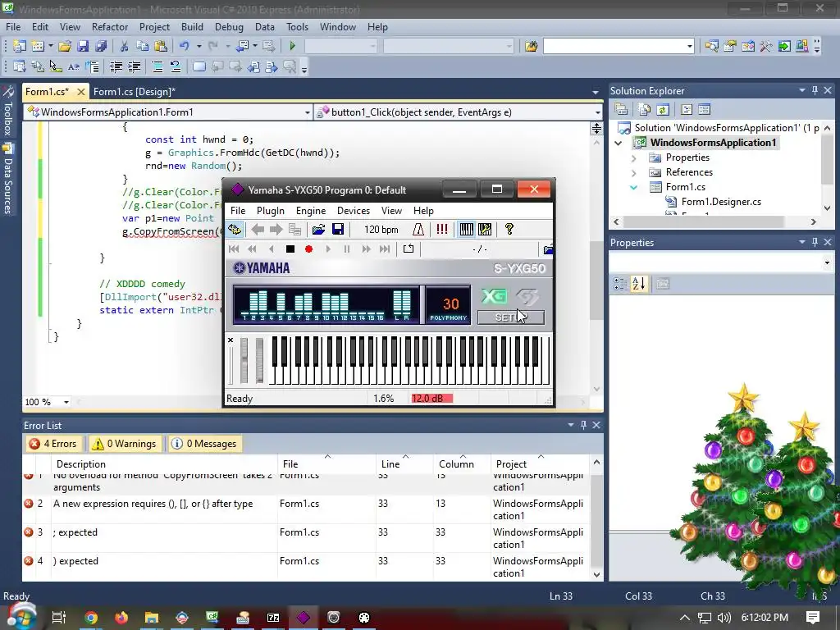
Task: Save Form1.cs with the floppy disk icon
Action: pyautogui.click(x=83, y=46)
